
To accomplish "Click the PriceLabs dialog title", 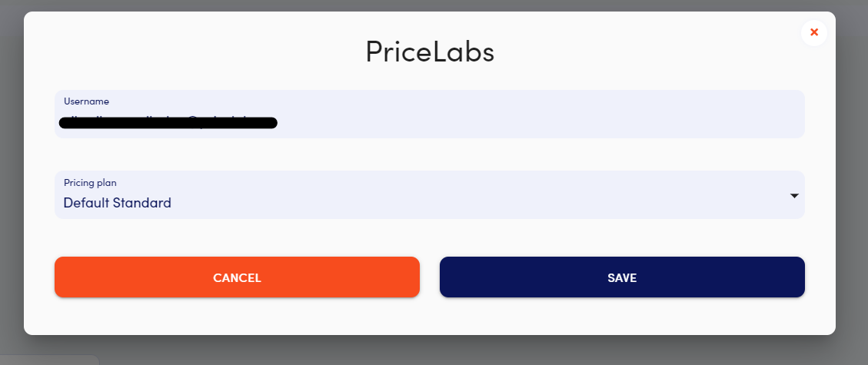I will pos(430,52).
